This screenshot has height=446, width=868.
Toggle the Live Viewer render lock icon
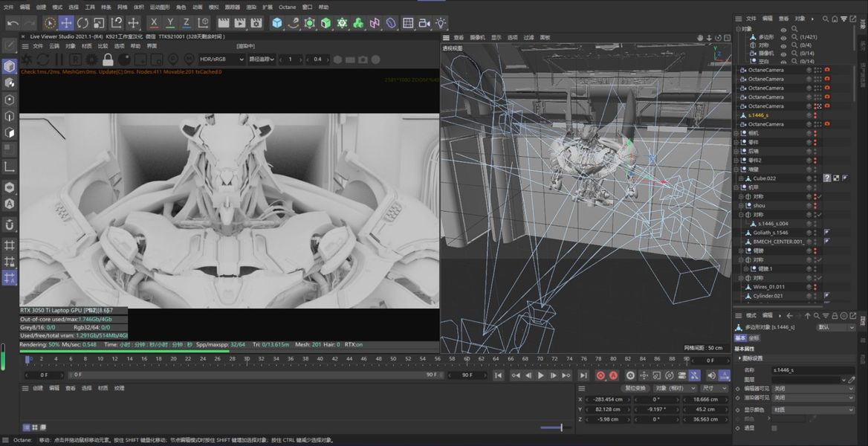[x=108, y=59]
